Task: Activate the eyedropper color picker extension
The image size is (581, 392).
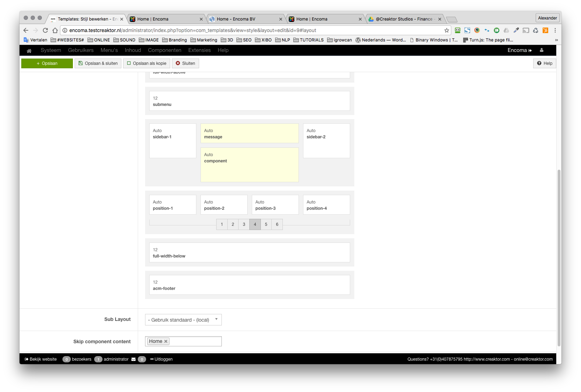Action: point(516,30)
